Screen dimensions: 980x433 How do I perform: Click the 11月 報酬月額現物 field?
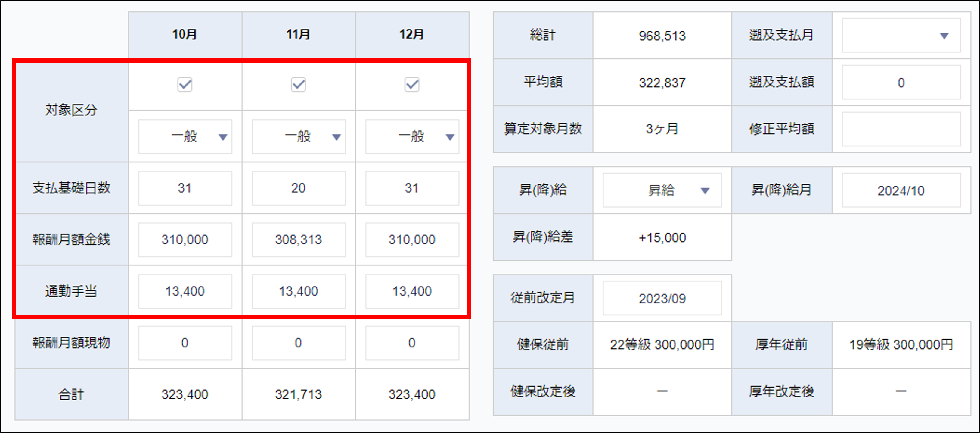(x=299, y=343)
